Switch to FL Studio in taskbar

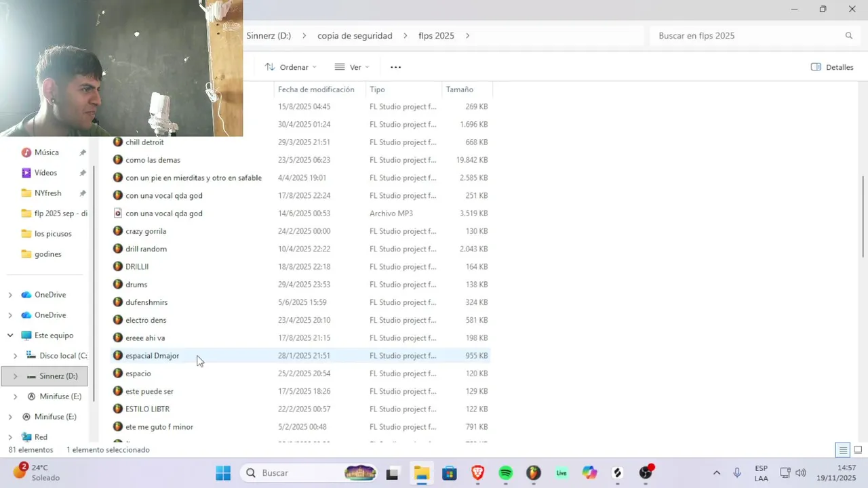pyautogui.click(x=534, y=473)
